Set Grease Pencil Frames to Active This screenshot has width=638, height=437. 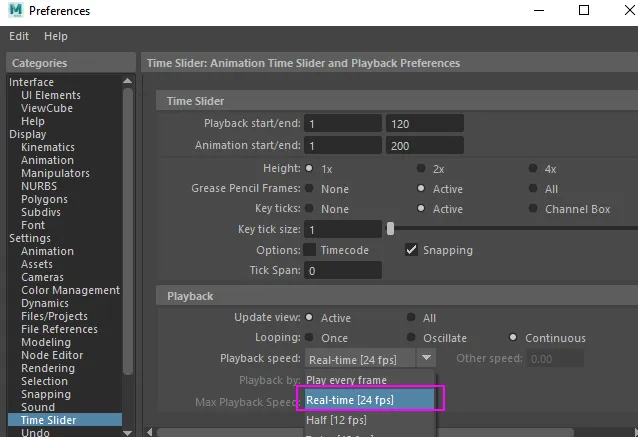(421, 188)
